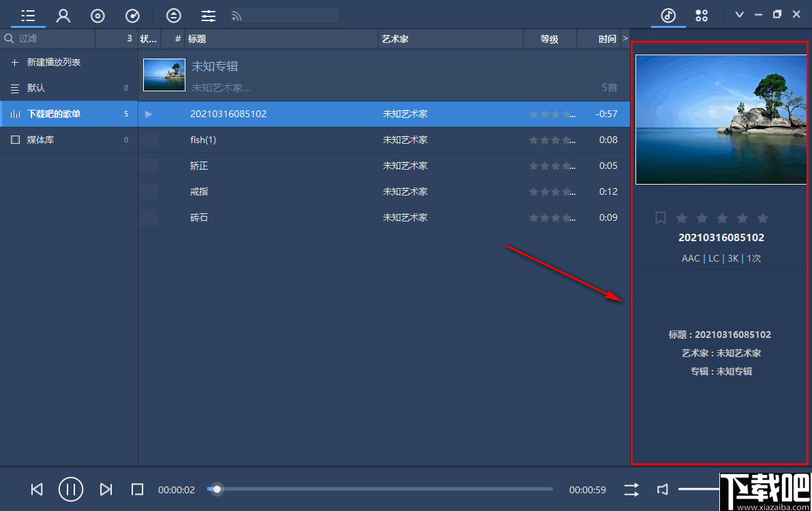Rate one star in the info panel
Screen dimensions: 812x511
pos(682,218)
